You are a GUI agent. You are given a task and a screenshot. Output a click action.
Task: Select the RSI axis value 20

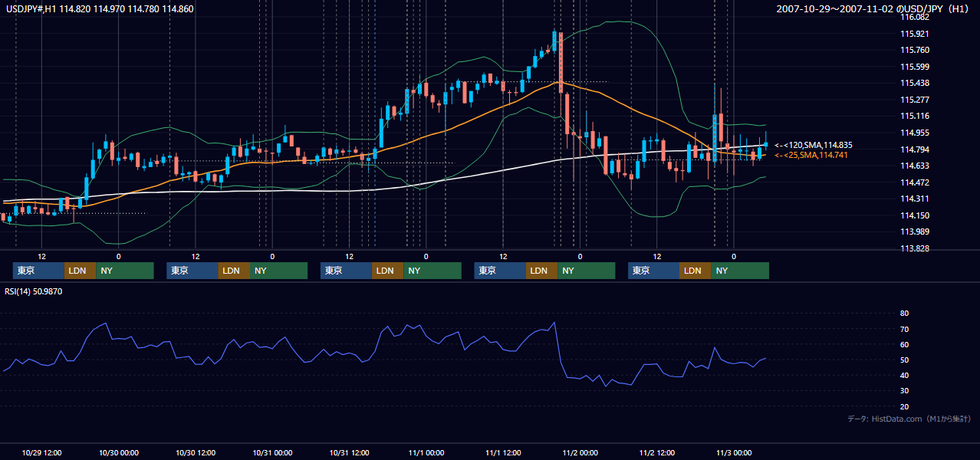point(904,406)
